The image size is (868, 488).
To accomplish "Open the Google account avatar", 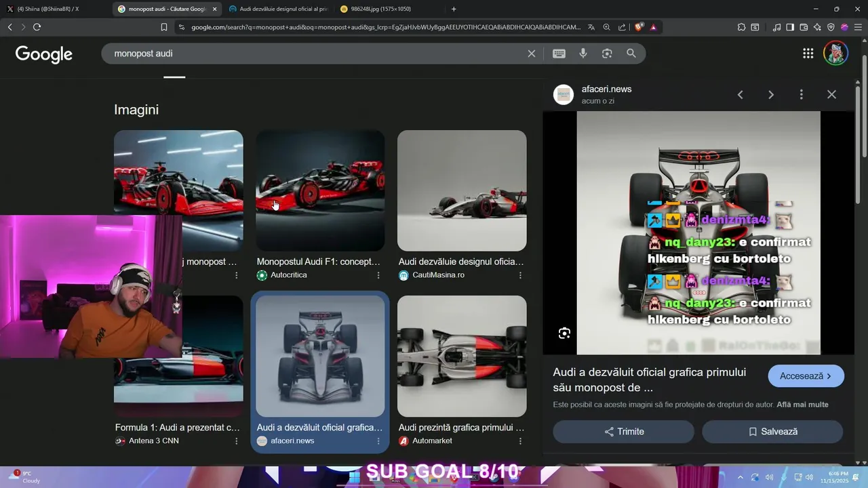I will (x=835, y=54).
